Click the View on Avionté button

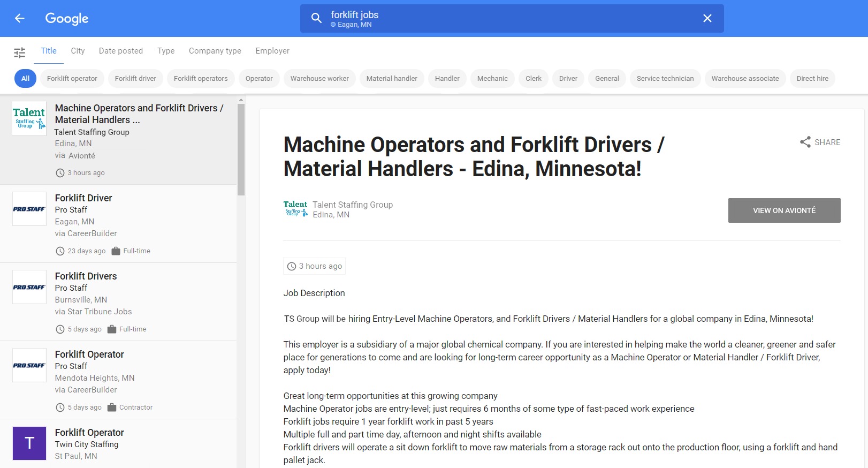(x=784, y=210)
